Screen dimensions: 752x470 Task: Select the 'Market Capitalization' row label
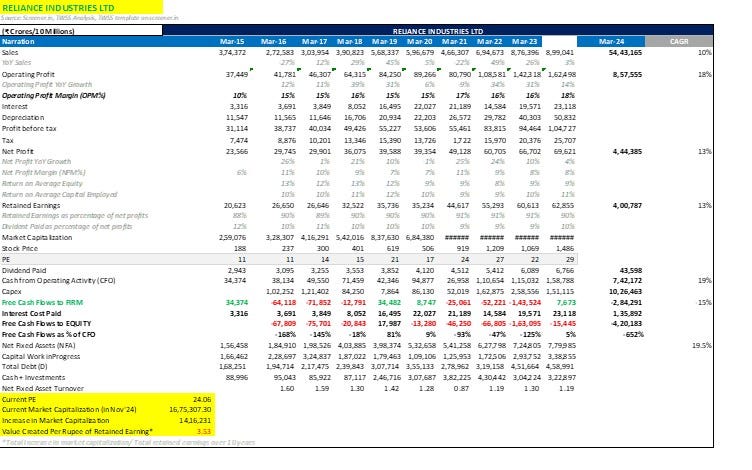point(37,238)
